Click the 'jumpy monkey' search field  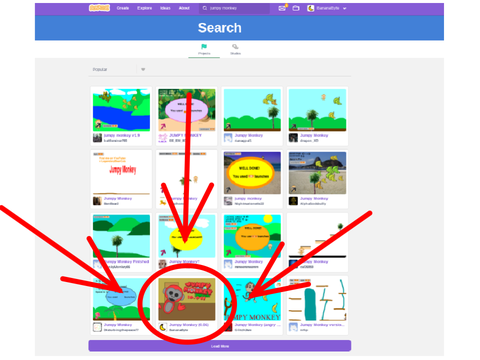(x=234, y=8)
